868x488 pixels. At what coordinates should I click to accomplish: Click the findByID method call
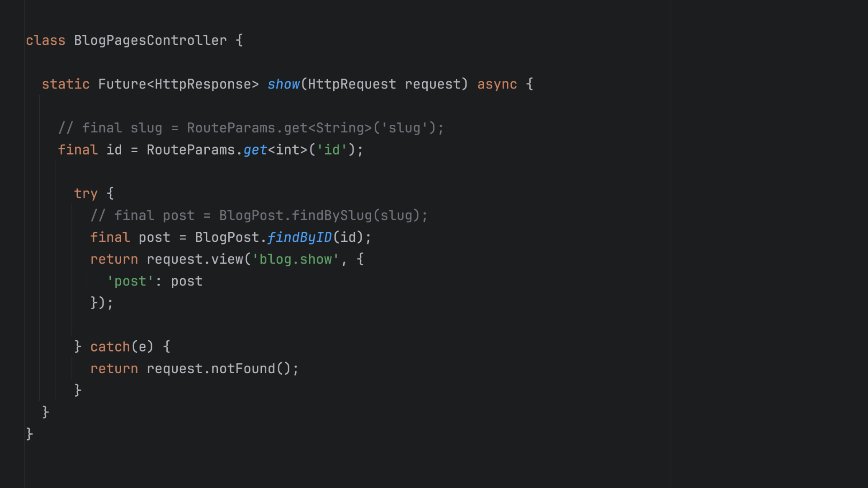[299, 238]
